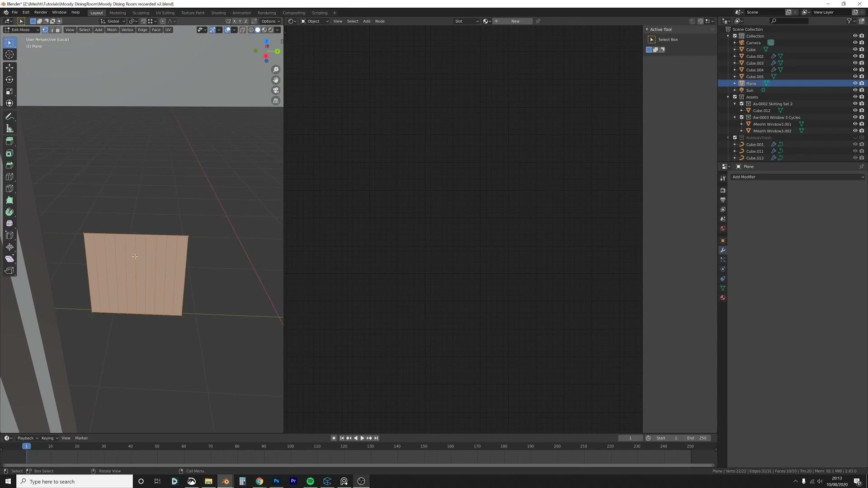Toggle camera view icon in viewport

pyautogui.click(x=276, y=90)
